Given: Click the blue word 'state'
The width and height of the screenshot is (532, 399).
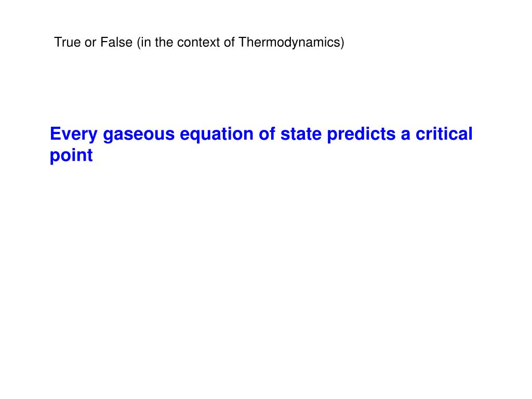Looking at the screenshot, I should coord(301,134).
